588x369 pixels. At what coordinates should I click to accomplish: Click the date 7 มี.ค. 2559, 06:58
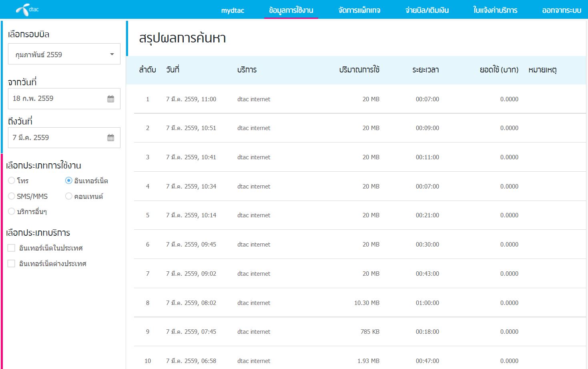(191, 361)
